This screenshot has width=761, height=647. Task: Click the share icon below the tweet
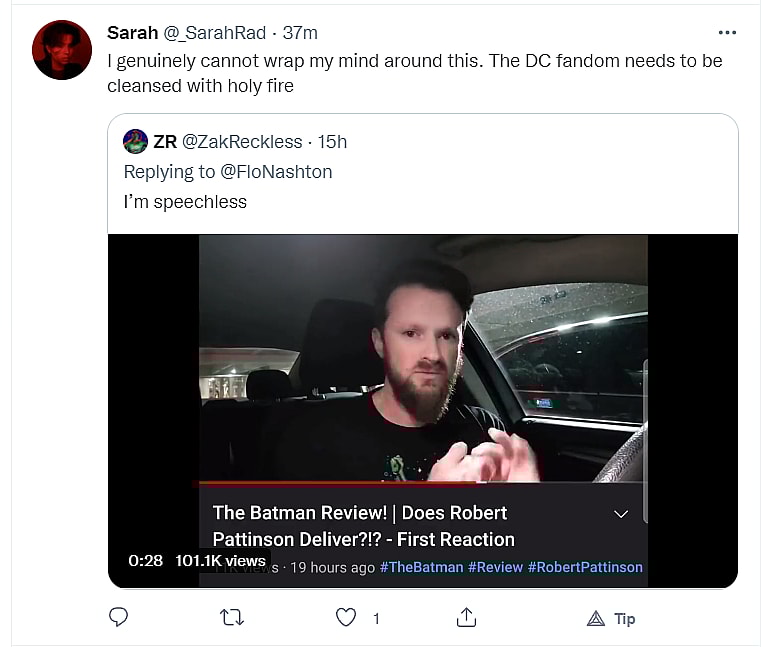coord(466,618)
